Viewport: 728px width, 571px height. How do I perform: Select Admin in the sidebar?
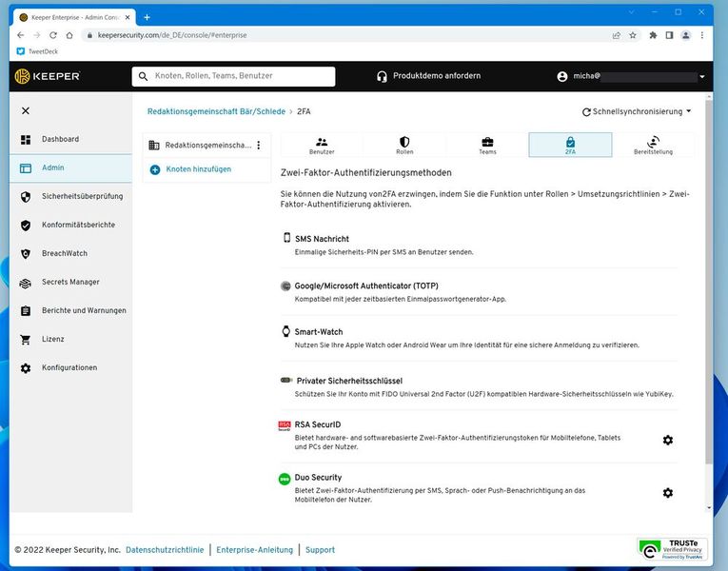click(70, 168)
